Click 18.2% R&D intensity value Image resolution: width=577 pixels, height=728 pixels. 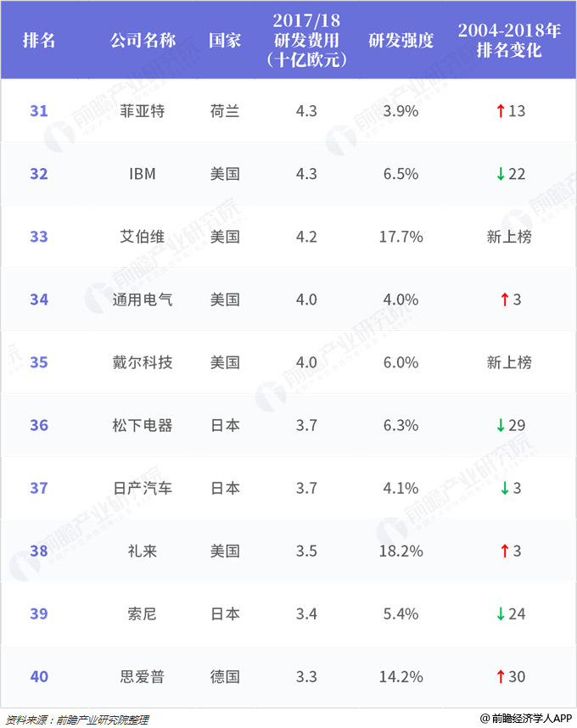click(401, 552)
